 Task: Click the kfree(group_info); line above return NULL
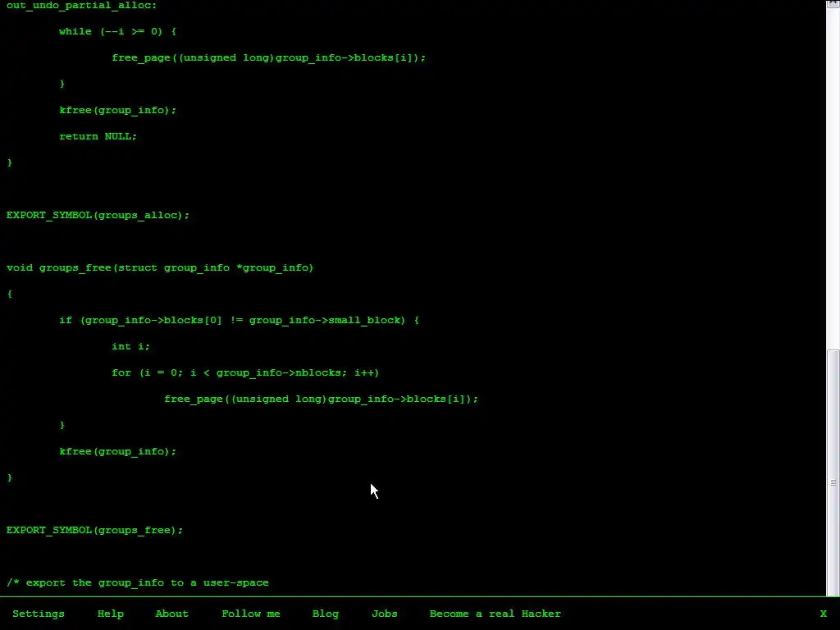click(x=117, y=111)
